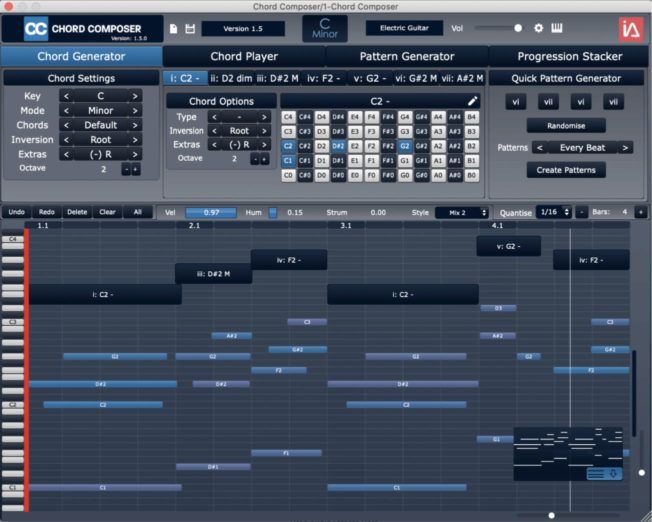The image size is (652, 522).
Task: Click previous arrow for Mode setting
Action: [x=66, y=111]
